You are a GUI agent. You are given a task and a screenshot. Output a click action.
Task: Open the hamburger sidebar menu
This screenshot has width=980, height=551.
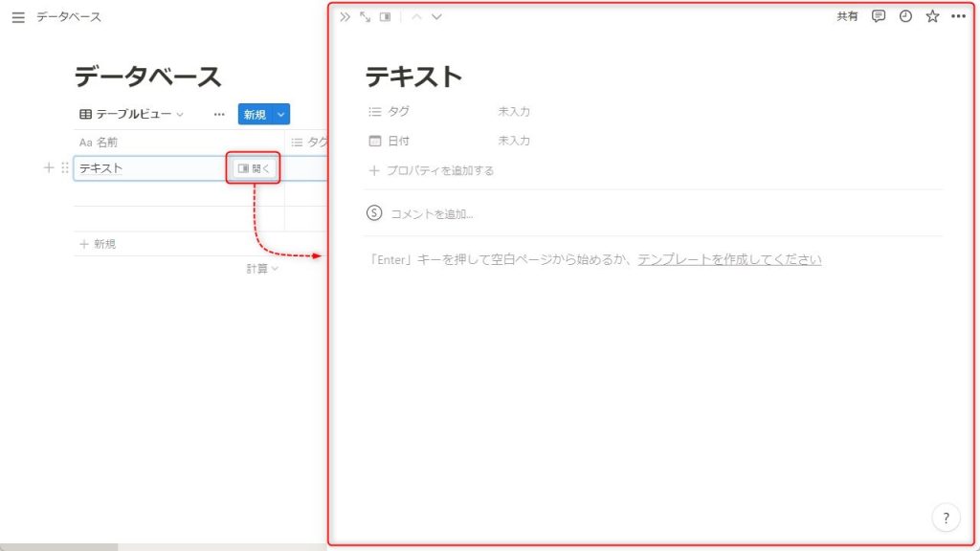18,17
